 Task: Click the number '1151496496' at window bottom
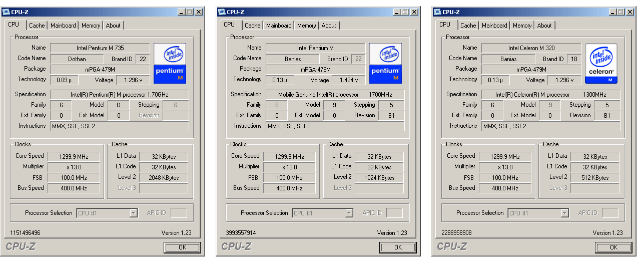[x=25, y=233]
